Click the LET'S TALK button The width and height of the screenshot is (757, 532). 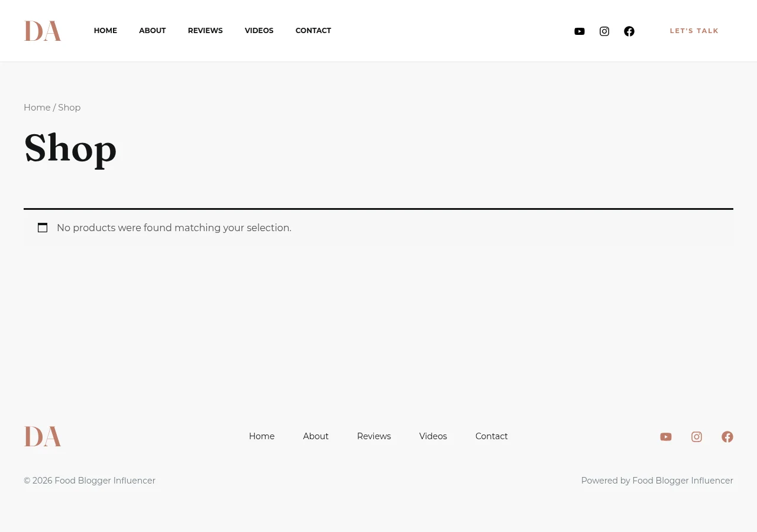[x=694, y=31]
